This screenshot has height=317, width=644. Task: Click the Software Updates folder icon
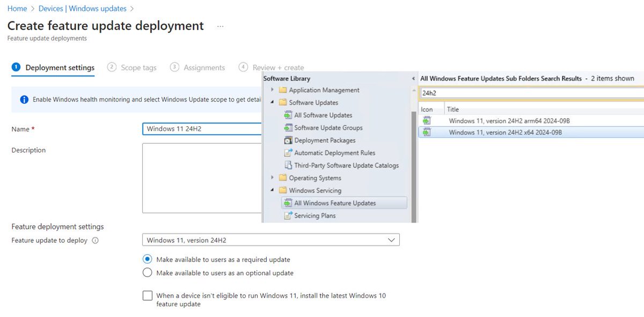(x=282, y=103)
